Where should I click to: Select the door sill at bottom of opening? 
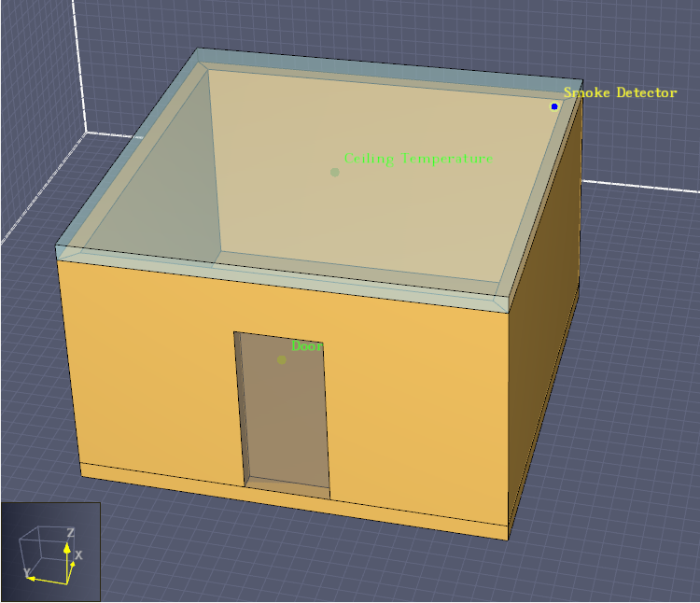click(x=288, y=487)
